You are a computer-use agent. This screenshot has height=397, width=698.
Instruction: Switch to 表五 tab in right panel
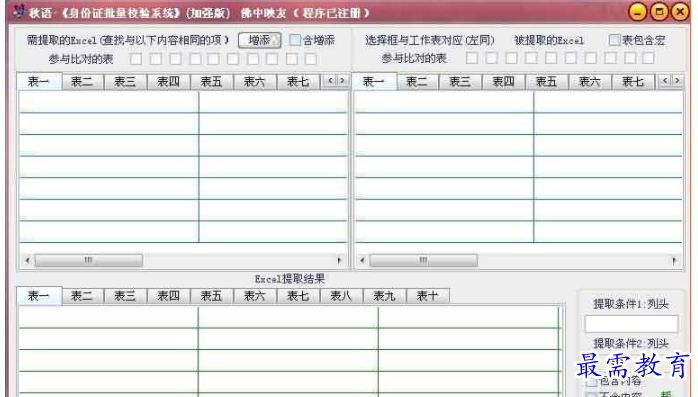point(547,82)
